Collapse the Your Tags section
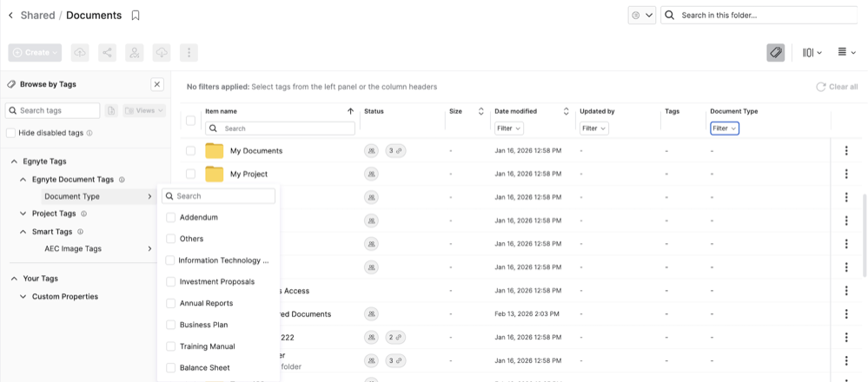The image size is (868, 382). [x=14, y=279]
